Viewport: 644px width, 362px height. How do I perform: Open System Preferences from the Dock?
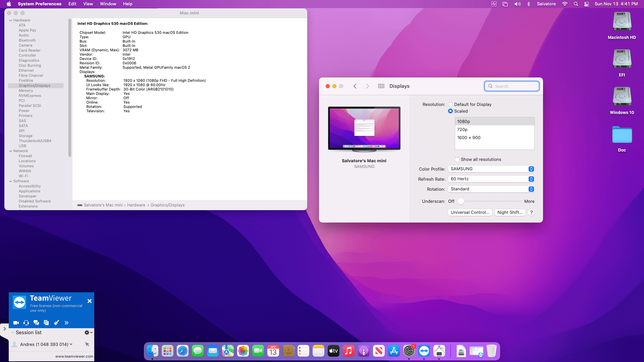[x=409, y=351]
